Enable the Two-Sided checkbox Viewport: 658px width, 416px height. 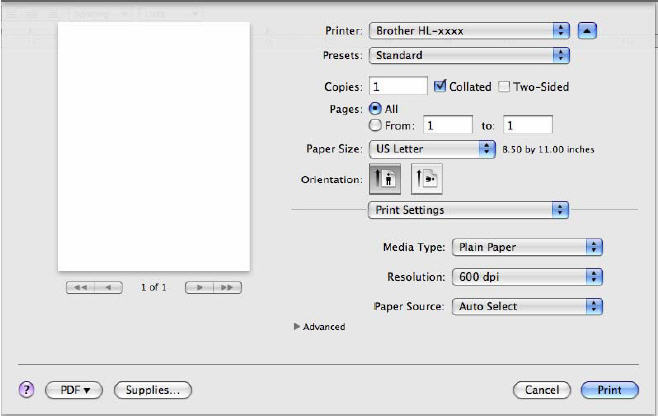504,87
